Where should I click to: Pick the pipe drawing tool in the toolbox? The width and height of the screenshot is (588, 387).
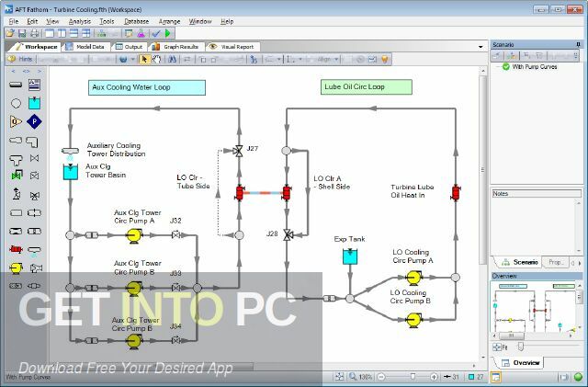pyautogui.click(x=16, y=85)
